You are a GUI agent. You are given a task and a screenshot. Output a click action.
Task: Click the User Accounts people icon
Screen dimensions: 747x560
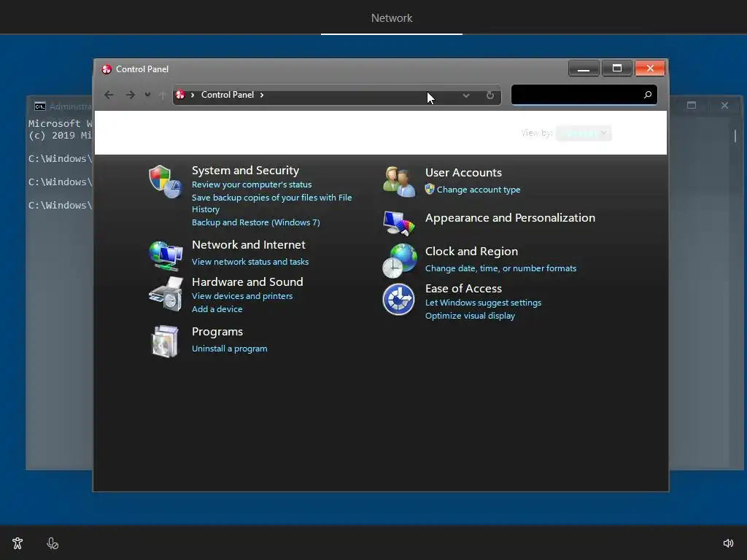click(399, 182)
